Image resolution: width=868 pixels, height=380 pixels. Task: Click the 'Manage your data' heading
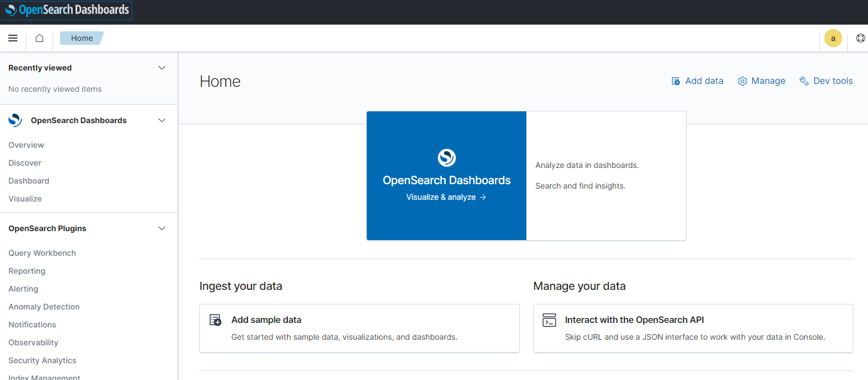click(x=580, y=287)
